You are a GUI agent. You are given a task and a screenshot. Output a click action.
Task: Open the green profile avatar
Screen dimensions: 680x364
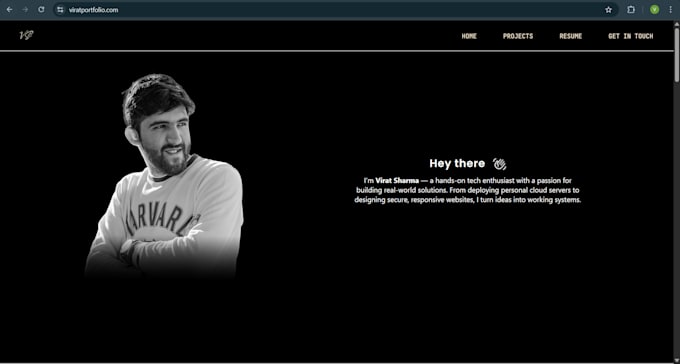coord(654,10)
